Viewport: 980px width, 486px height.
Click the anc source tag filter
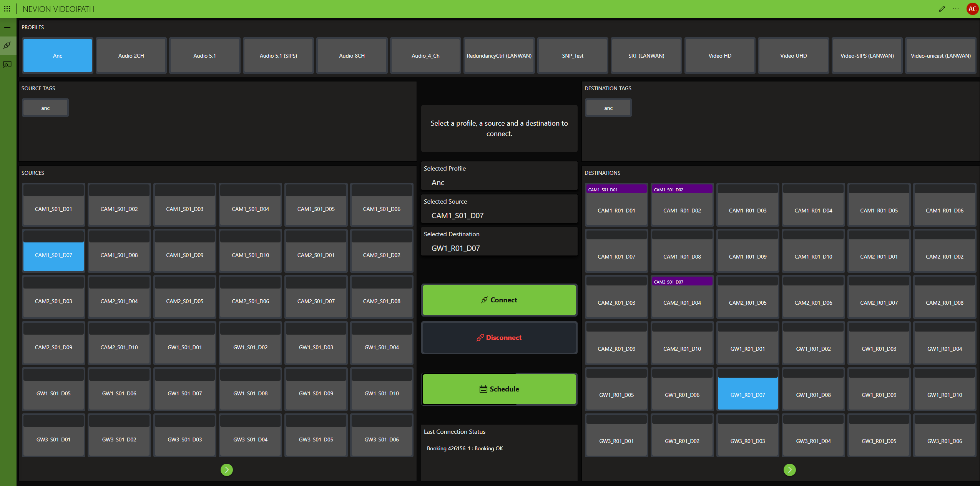[45, 108]
